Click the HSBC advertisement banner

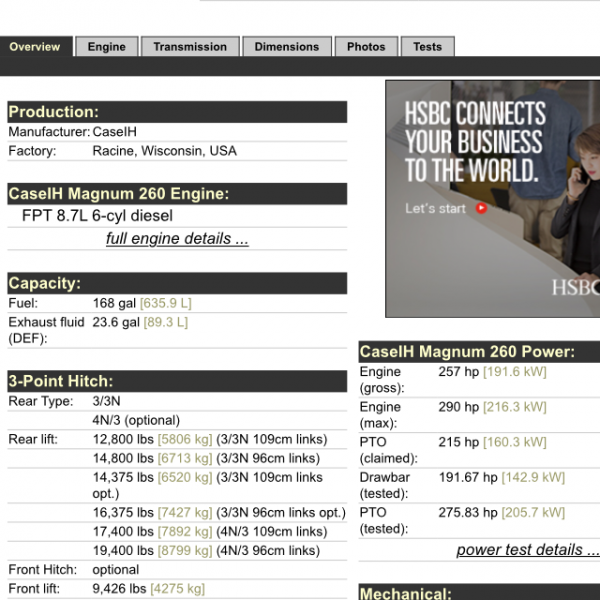click(492, 199)
